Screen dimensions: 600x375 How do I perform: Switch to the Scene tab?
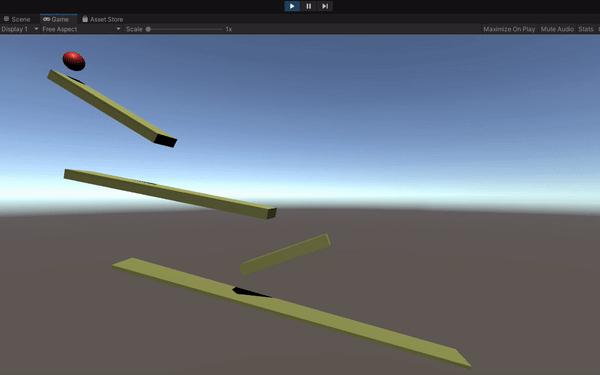(x=17, y=19)
